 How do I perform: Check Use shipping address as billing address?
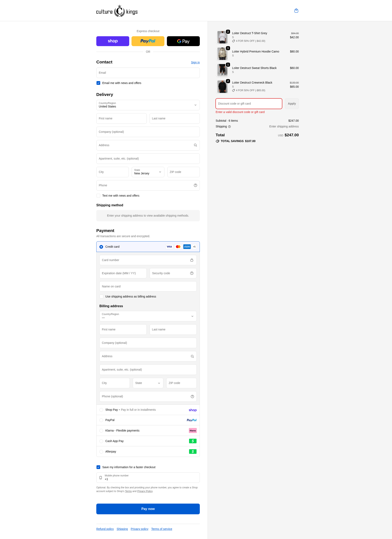click(x=101, y=296)
